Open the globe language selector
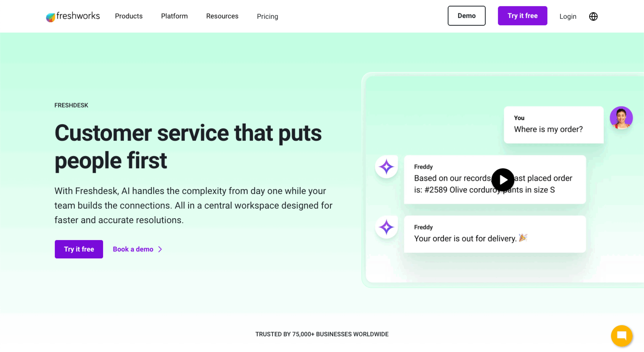The width and height of the screenshot is (644, 352). click(x=593, y=16)
